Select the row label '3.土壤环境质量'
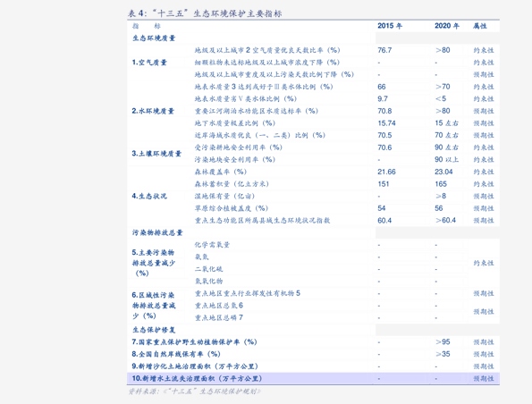 click(156, 154)
